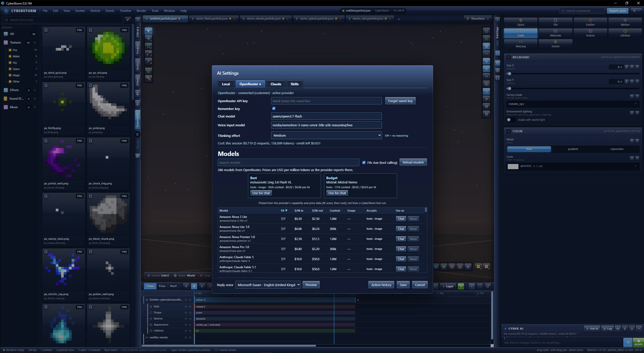Tick checkbox on px_xp_orb.png thumbnail

click(91, 30)
